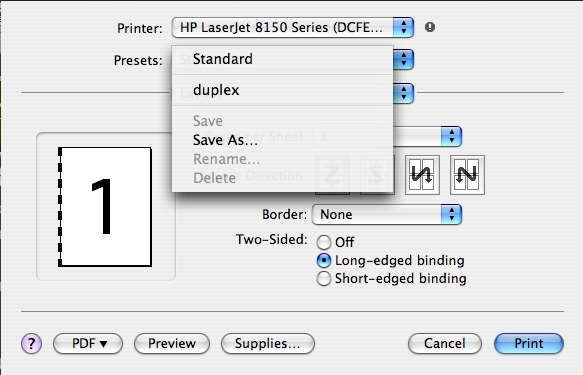Open Supplies... for the printer

(268, 343)
